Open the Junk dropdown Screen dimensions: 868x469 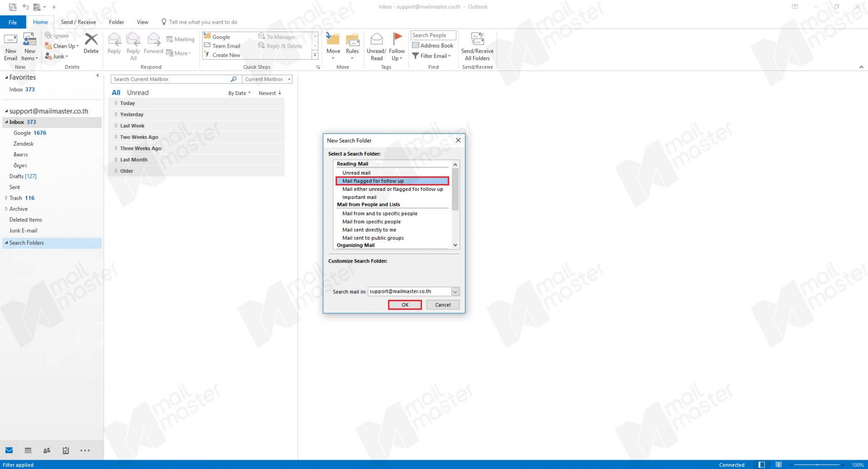[x=56, y=56]
